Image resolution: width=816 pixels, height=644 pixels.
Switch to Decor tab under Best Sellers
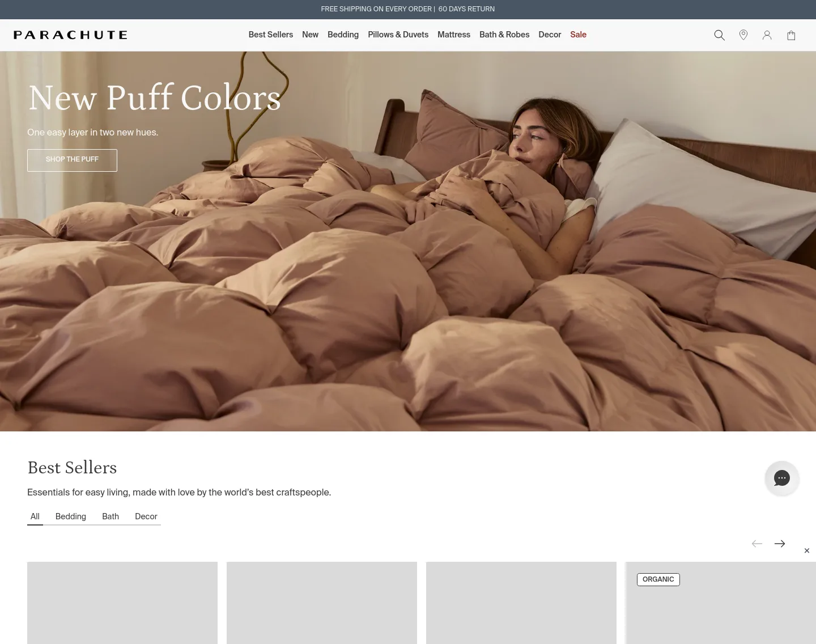146,516
